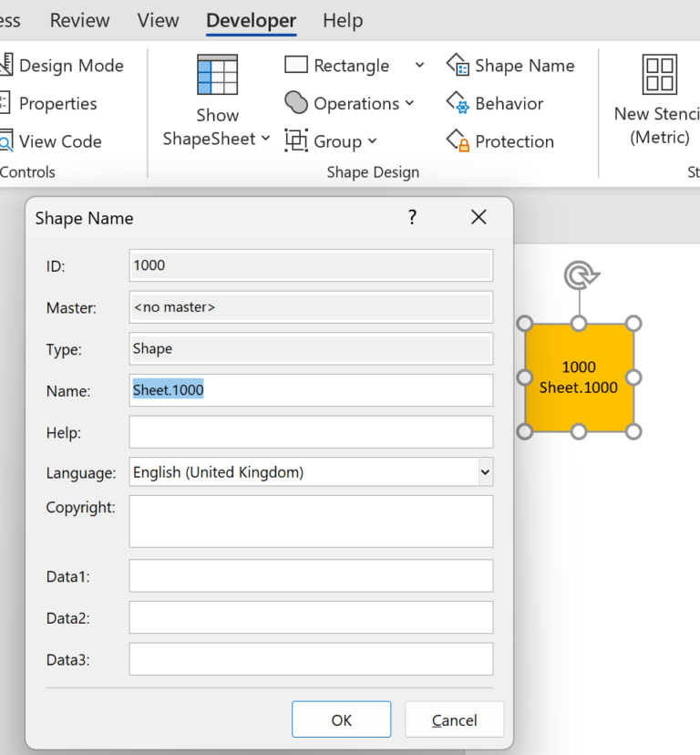This screenshot has height=755, width=700.
Task: Select the yellow Sheet.1000 shape
Action: click(x=580, y=377)
